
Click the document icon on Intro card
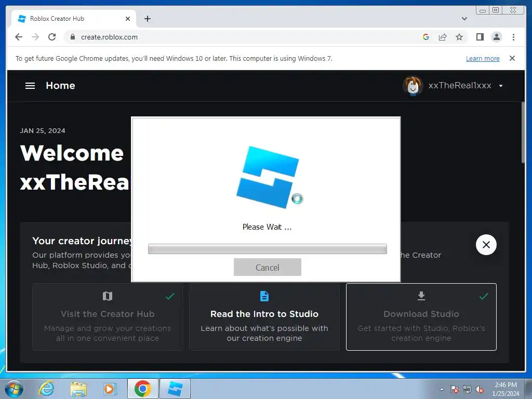[264, 296]
